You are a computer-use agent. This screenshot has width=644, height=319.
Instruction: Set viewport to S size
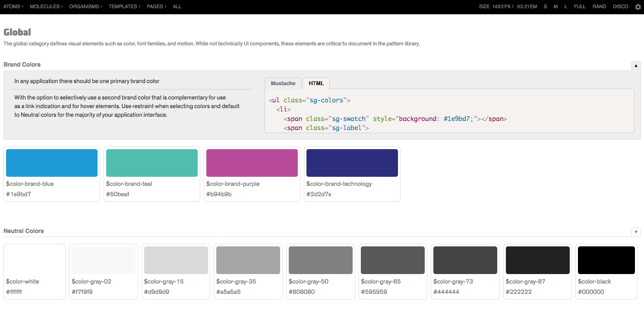point(545,6)
